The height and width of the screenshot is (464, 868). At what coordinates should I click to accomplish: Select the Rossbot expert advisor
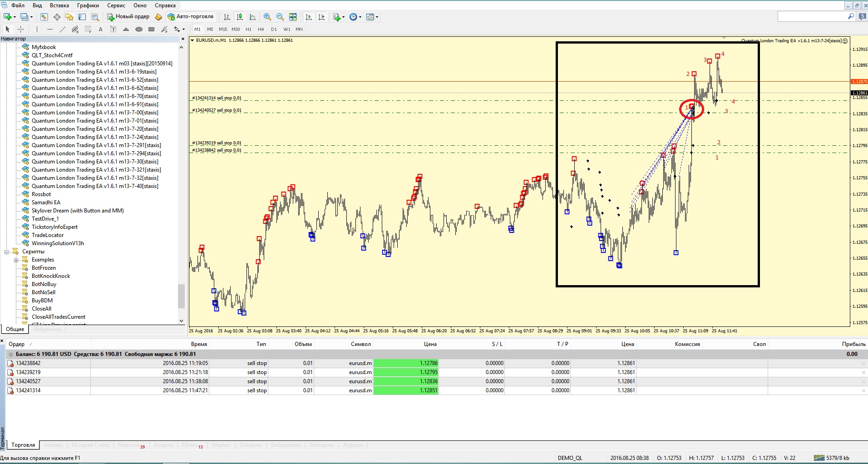pos(41,194)
